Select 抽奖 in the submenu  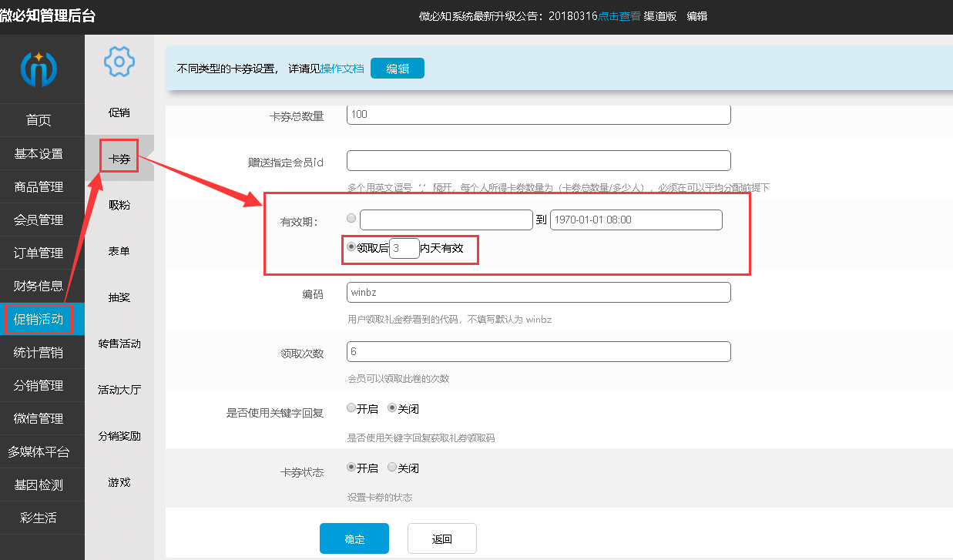(119, 297)
